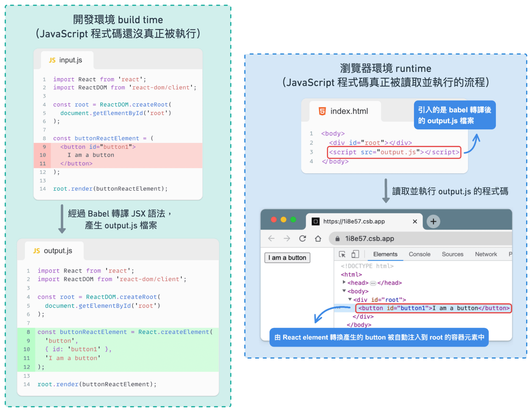Click the 'I am a button' button
The height and width of the screenshot is (412, 532).
click(x=287, y=258)
